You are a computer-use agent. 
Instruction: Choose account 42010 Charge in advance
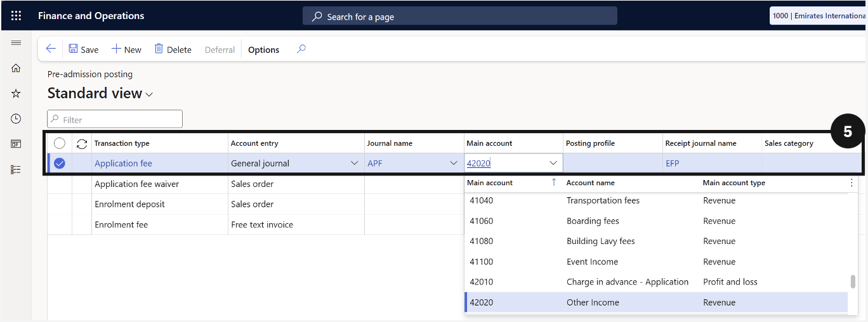656,281
